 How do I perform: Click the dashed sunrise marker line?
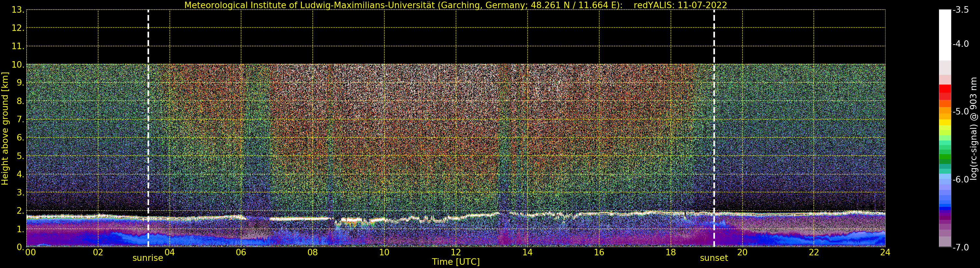pos(148,128)
